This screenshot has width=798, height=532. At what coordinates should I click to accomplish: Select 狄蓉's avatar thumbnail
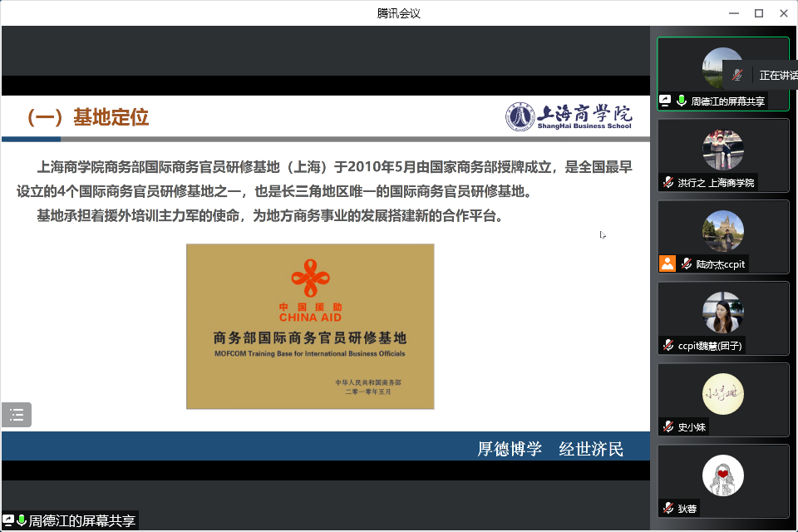[x=722, y=475]
